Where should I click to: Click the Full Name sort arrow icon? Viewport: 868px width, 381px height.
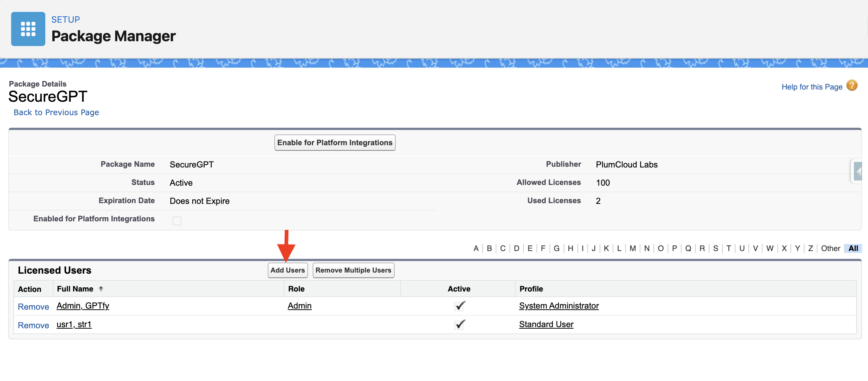pyautogui.click(x=101, y=289)
